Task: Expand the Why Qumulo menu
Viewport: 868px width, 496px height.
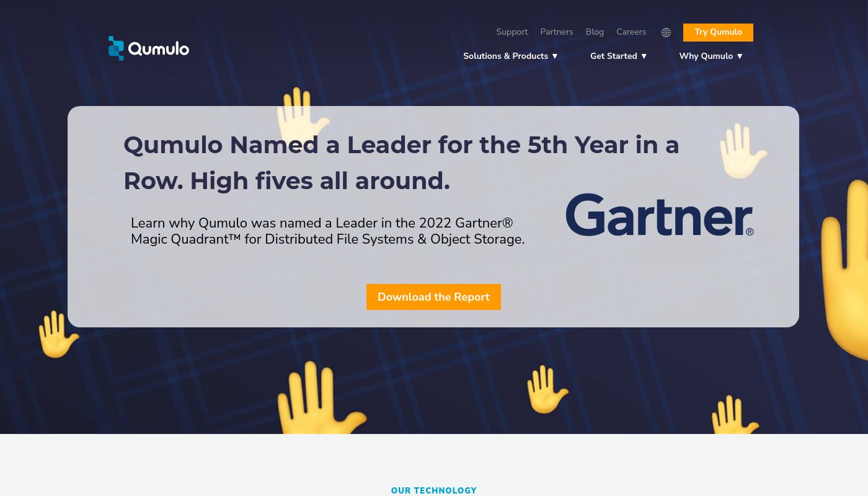Action: pos(711,56)
